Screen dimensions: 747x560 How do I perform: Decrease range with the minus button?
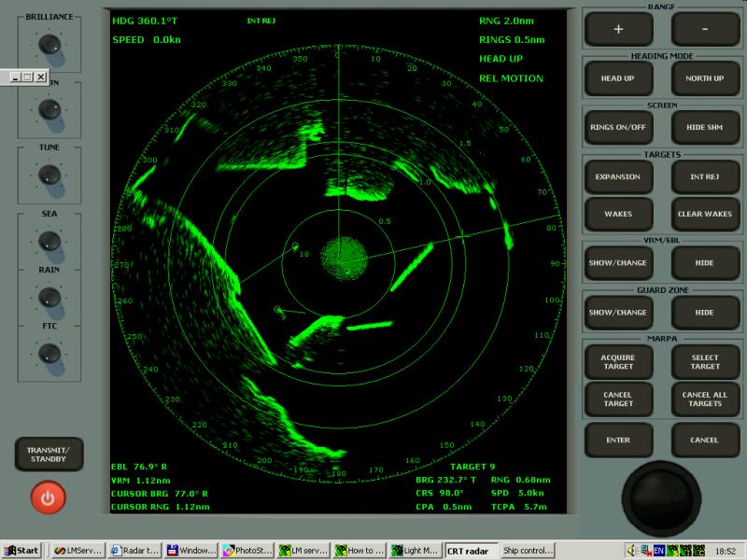[705, 29]
